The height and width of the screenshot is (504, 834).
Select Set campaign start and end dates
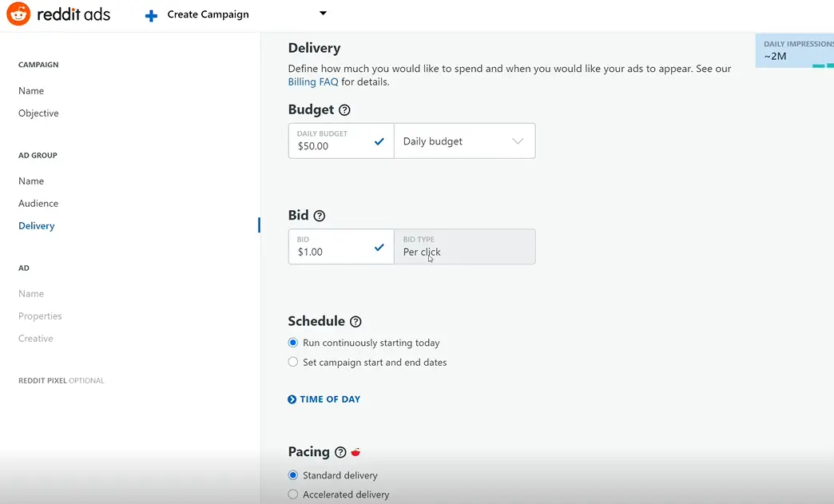click(x=292, y=363)
